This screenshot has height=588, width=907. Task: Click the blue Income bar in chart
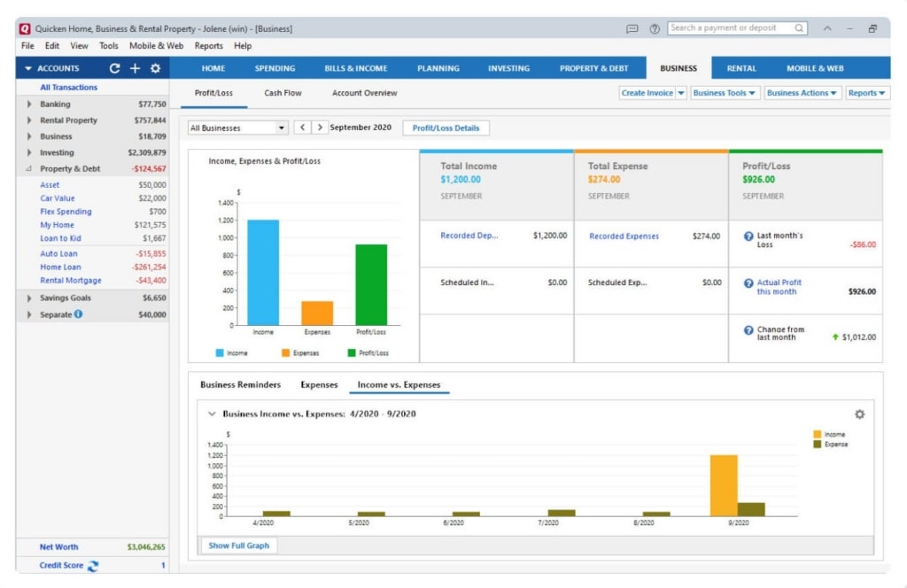point(263,273)
